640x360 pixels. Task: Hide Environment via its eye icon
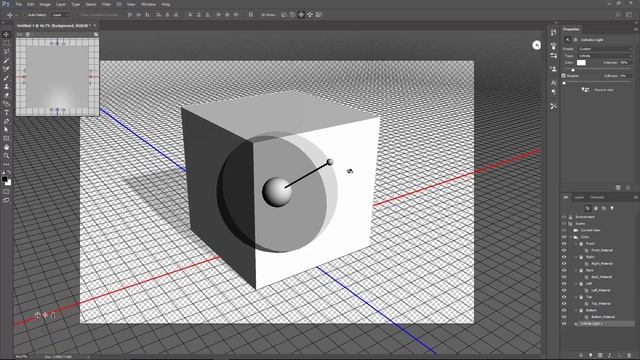click(564, 217)
